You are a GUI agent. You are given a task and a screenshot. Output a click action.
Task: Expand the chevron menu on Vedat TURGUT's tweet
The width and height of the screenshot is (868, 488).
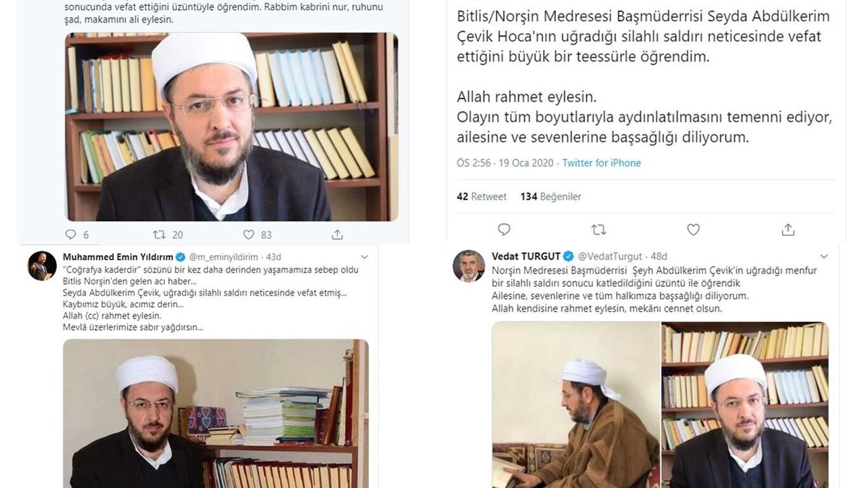point(825,257)
